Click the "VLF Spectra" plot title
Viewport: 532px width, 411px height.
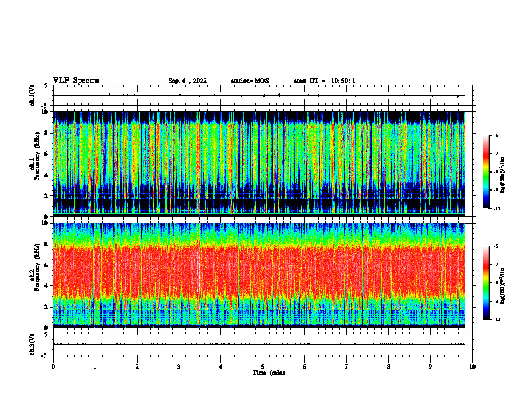click(76, 81)
